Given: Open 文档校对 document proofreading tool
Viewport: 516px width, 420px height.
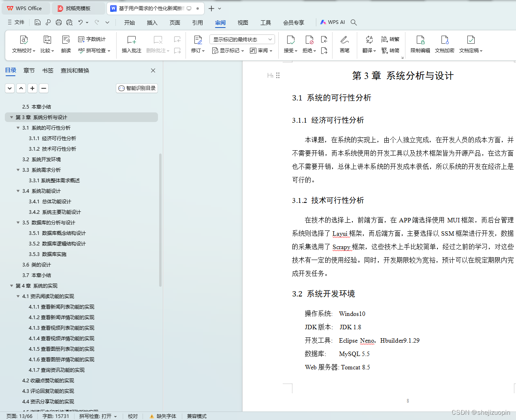Looking at the screenshot, I should [23, 45].
